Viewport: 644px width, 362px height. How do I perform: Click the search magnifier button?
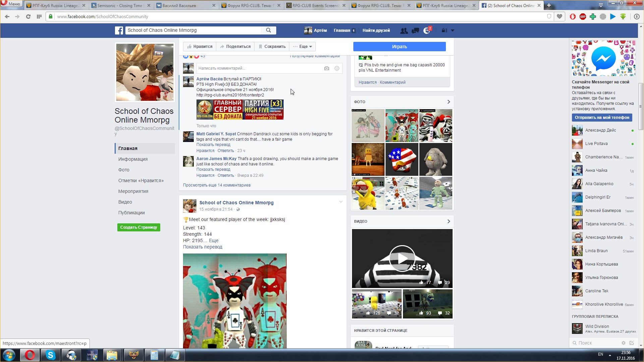tap(269, 30)
